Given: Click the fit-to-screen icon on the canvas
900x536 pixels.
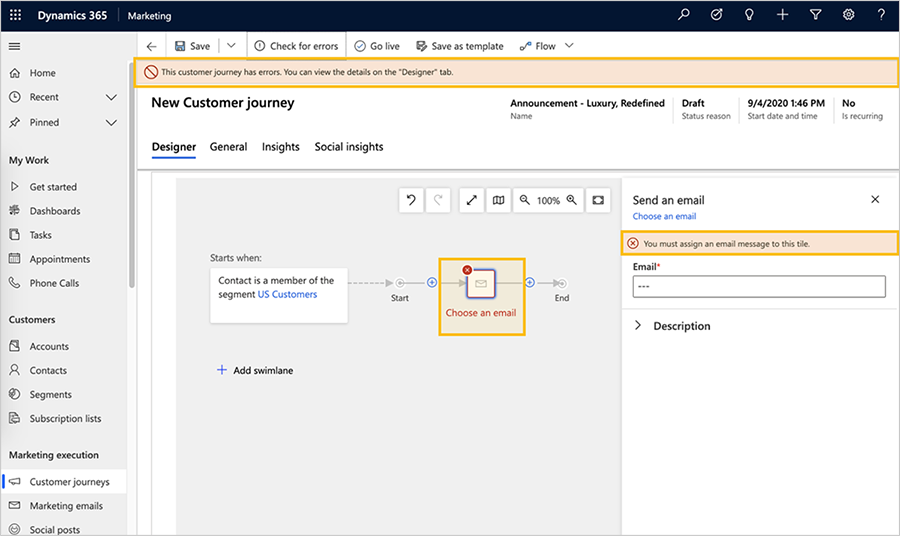Looking at the screenshot, I should [598, 200].
